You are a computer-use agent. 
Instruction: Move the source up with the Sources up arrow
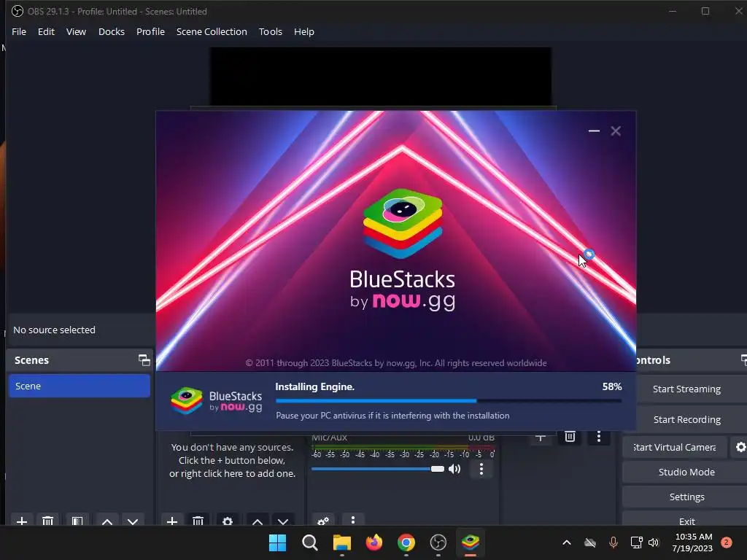pyautogui.click(x=258, y=521)
